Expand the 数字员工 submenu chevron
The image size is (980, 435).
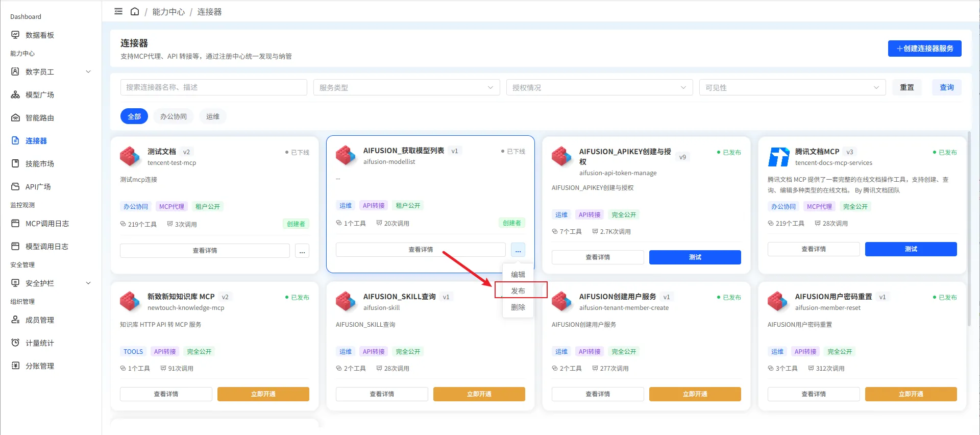[88, 71]
